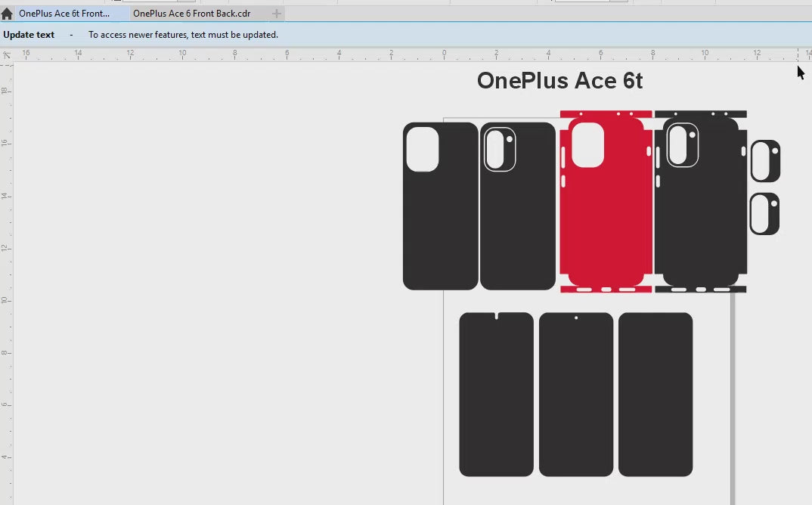Select the black full-wrap skin beside red one
The image size is (812, 505).
700,227
